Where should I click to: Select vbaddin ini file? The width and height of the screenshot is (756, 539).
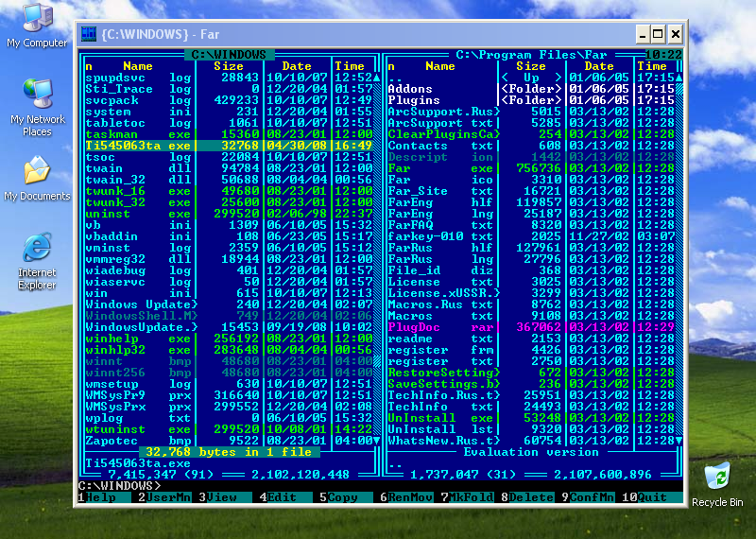click(229, 236)
